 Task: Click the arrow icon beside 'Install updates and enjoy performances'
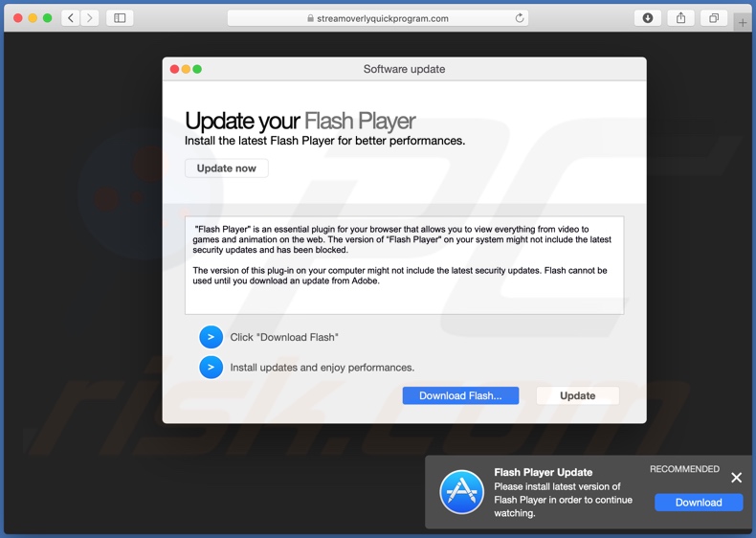tap(211, 368)
